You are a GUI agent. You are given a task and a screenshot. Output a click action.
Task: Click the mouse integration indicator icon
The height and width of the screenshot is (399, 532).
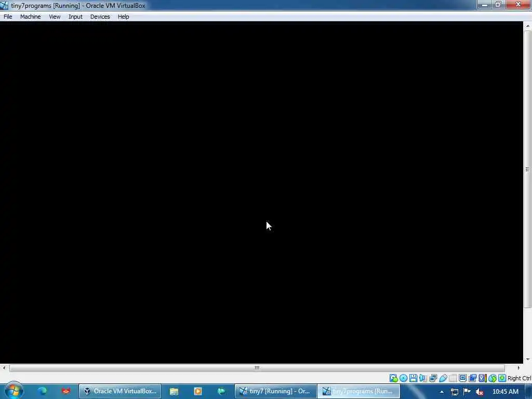point(493,378)
